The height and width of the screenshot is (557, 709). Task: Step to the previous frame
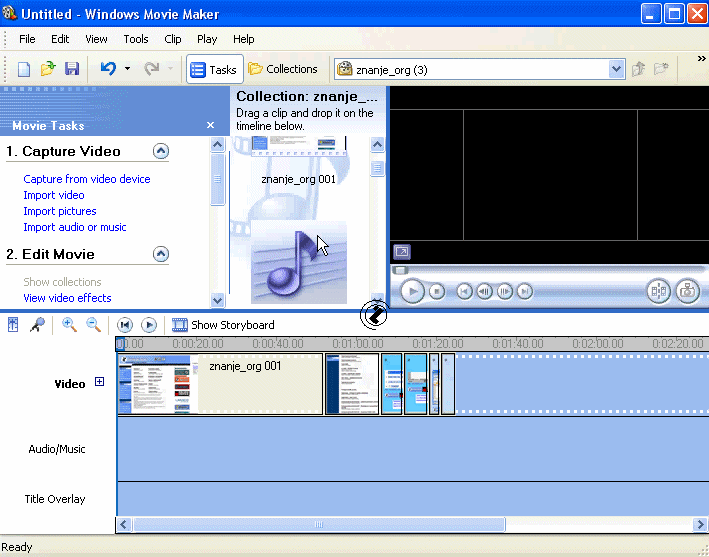[485, 292]
